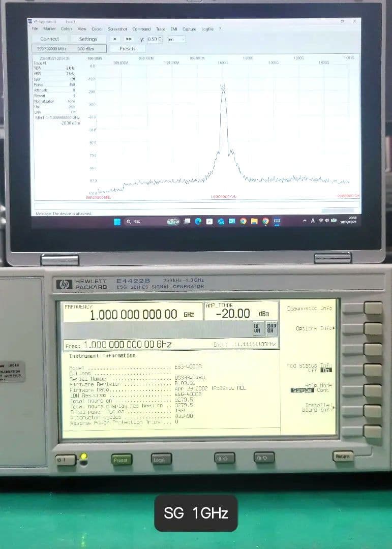392x549 pixels.
Task: Open the taskbar clock and date
Action: point(349,220)
